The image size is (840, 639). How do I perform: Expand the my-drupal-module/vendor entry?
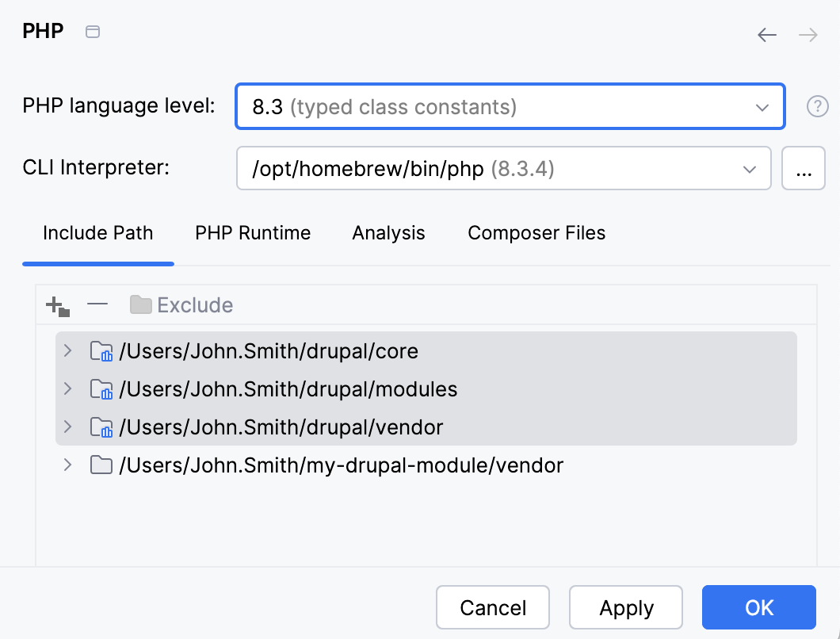pos(67,465)
